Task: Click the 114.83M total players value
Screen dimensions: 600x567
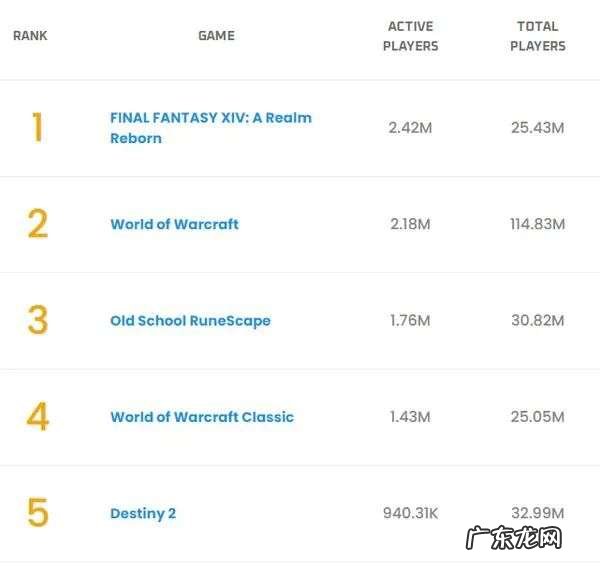Action: pos(537,224)
